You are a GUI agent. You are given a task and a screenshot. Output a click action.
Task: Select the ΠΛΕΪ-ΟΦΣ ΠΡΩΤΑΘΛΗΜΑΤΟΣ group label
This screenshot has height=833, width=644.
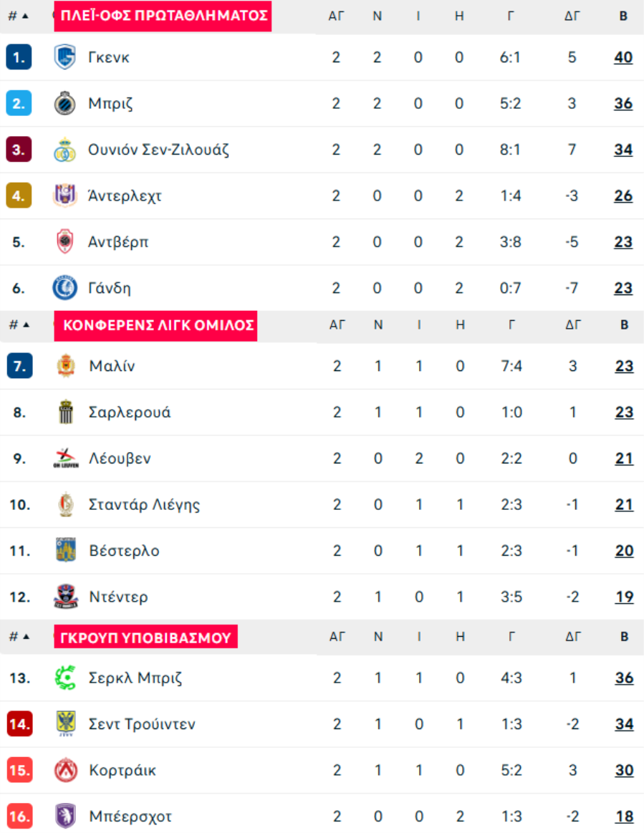tap(163, 16)
